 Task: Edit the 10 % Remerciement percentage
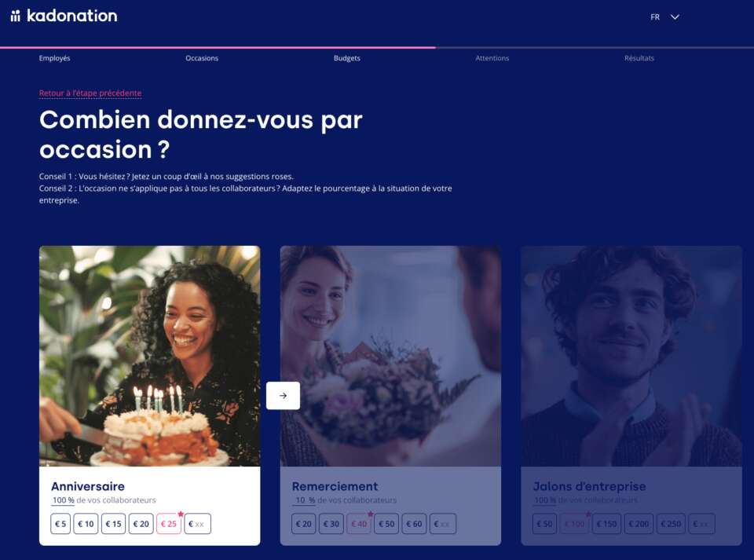[x=304, y=500]
